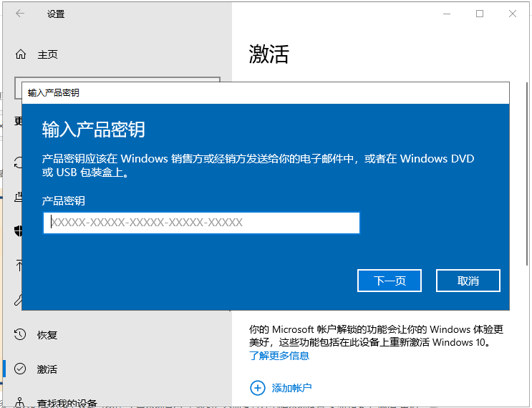Select the shield security icon in the sidebar

(19, 230)
